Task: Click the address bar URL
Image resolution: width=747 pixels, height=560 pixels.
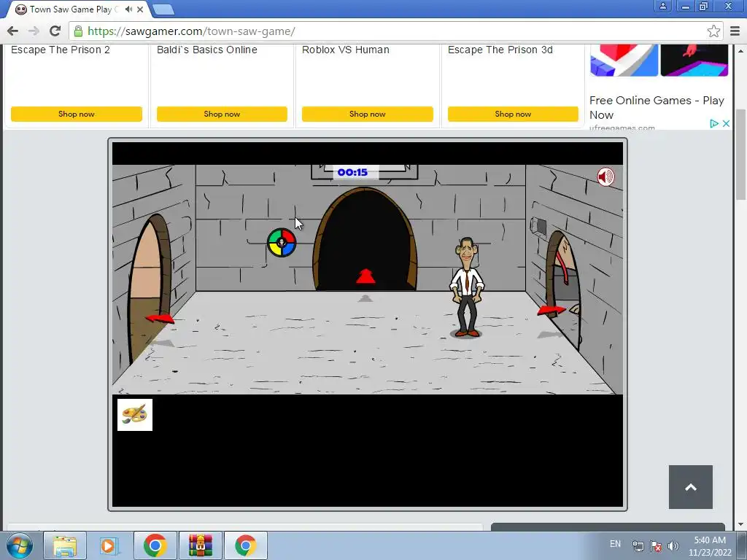Action: [x=191, y=31]
